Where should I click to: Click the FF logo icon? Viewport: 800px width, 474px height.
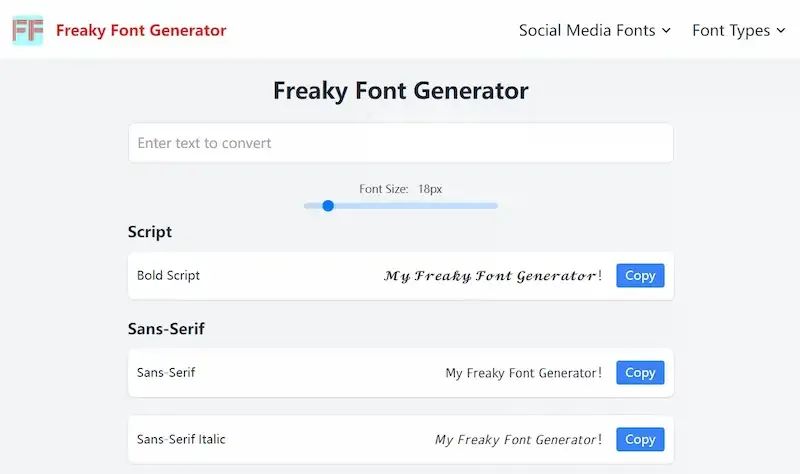pyautogui.click(x=28, y=30)
